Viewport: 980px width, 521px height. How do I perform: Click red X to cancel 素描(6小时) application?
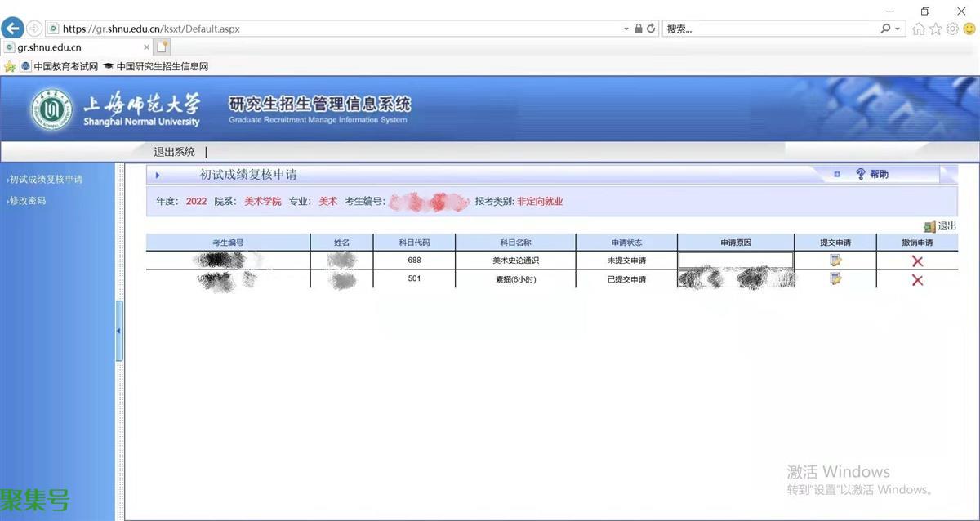click(917, 280)
